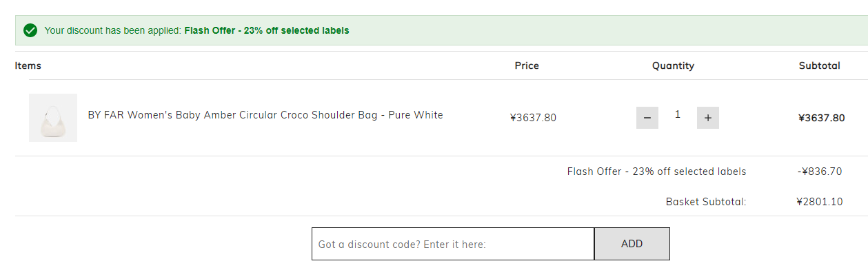Click the Subtotal column header
The height and width of the screenshot is (270, 868).
[820, 65]
